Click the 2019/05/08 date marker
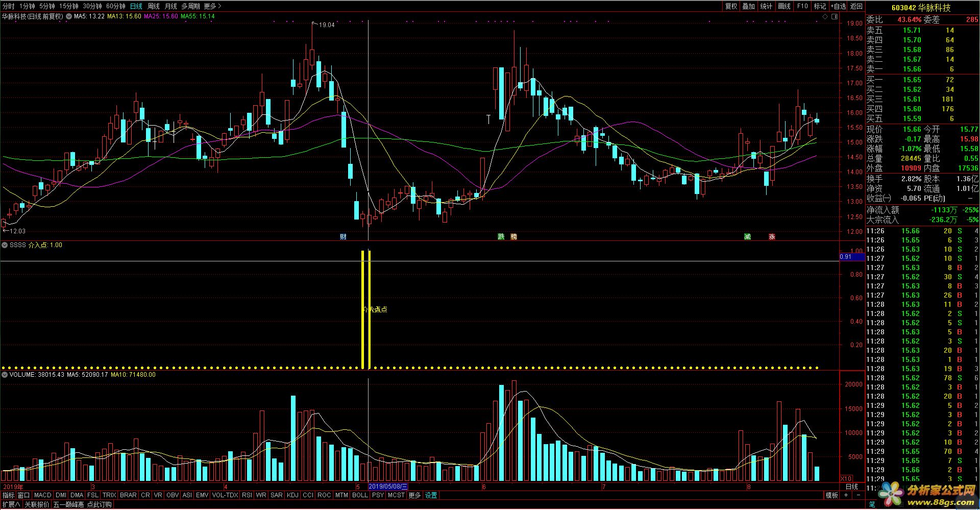This screenshot has height=510, width=980. 388,487
